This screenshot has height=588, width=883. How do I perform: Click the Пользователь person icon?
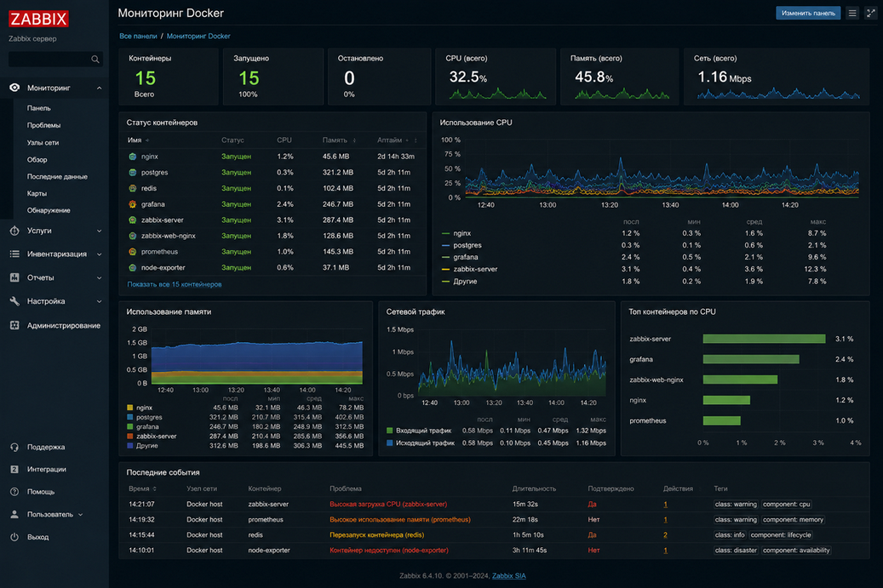pyautogui.click(x=14, y=514)
